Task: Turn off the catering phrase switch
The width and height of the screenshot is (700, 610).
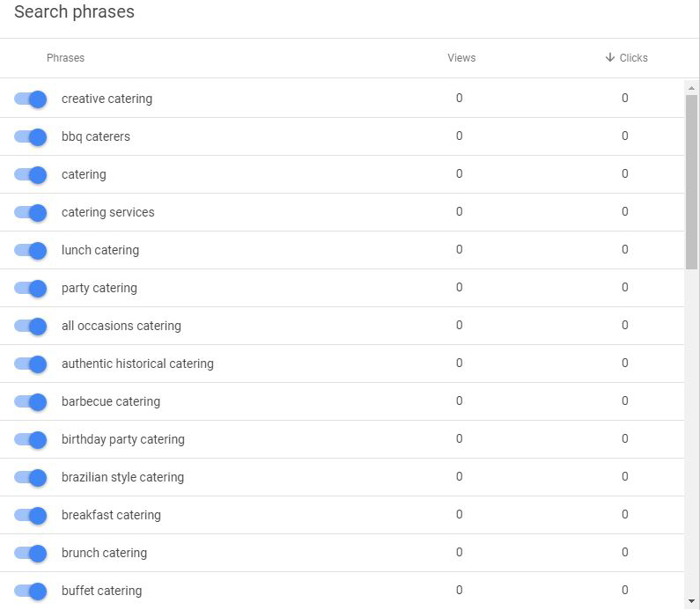Action: click(31, 174)
